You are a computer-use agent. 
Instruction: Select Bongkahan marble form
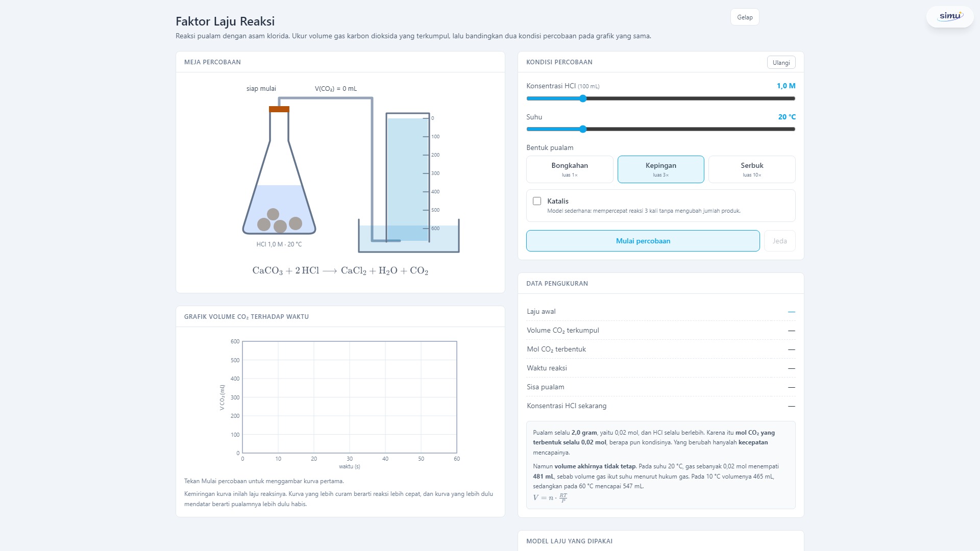(x=570, y=169)
